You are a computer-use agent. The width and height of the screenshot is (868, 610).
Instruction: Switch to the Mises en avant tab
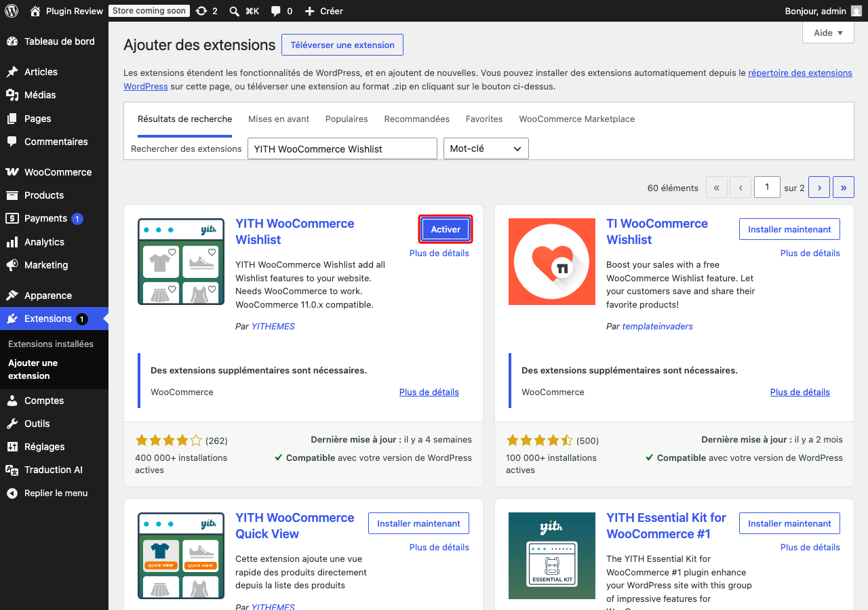[x=279, y=119]
